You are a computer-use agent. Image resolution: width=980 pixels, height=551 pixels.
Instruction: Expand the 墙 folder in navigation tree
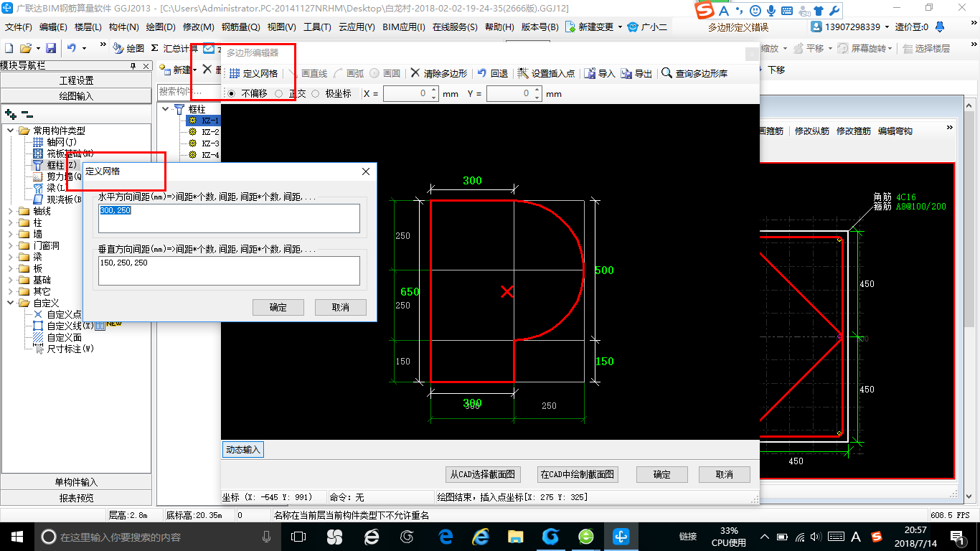tap(10, 234)
